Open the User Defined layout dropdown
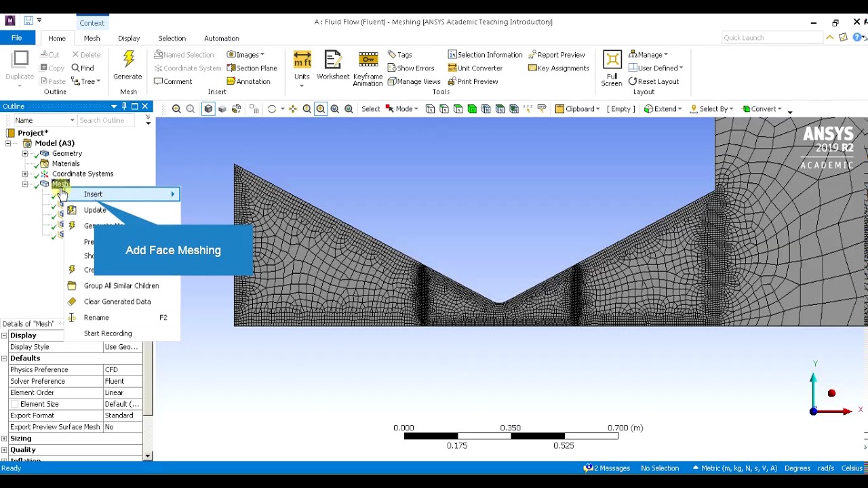Viewport: 868px width, 488px height. click(x=656, y=68)
